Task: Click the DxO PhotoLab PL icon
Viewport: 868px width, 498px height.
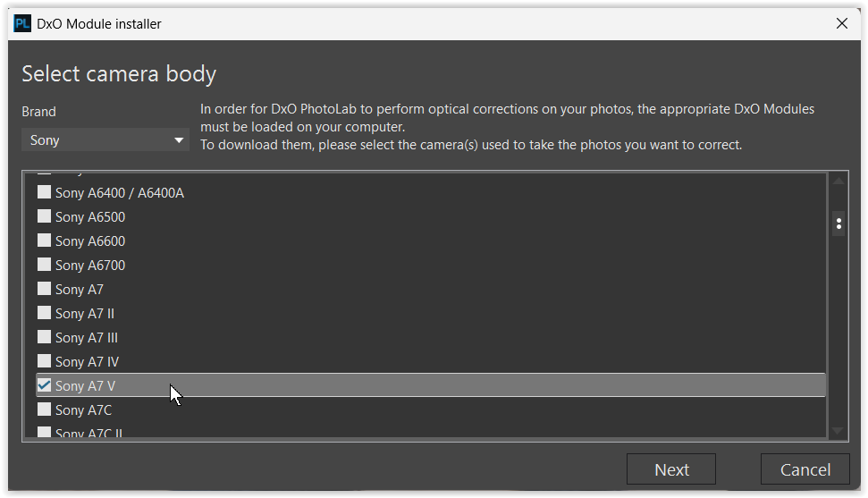Action: click(22, 24)
